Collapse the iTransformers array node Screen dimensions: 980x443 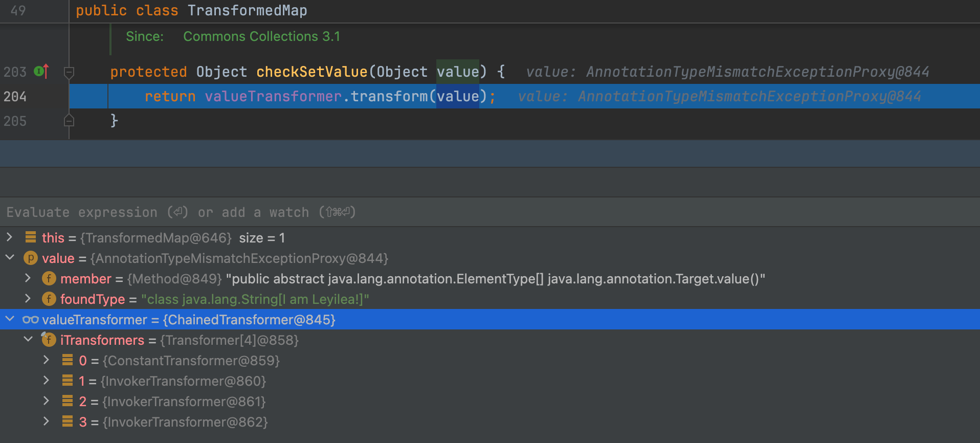[28, 340]
